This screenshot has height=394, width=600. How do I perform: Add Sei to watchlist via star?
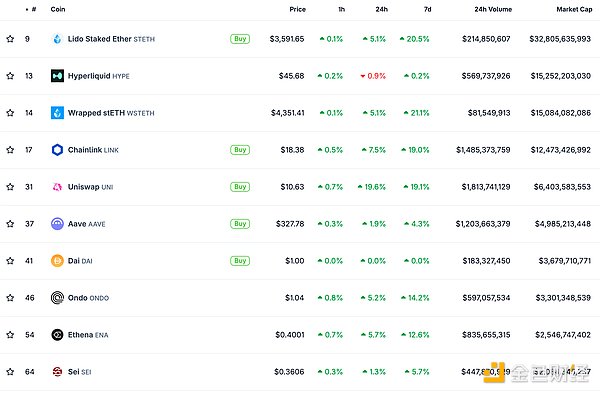point(10,371)
